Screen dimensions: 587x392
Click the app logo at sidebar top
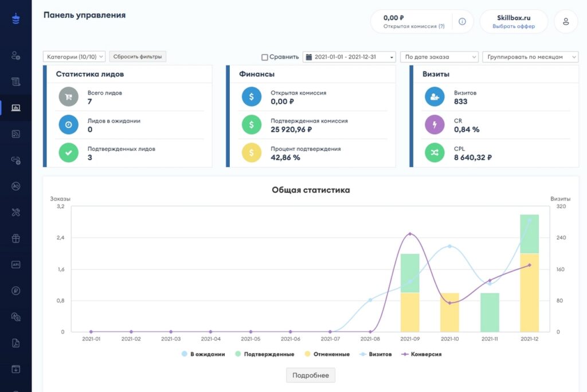point(16,19)
